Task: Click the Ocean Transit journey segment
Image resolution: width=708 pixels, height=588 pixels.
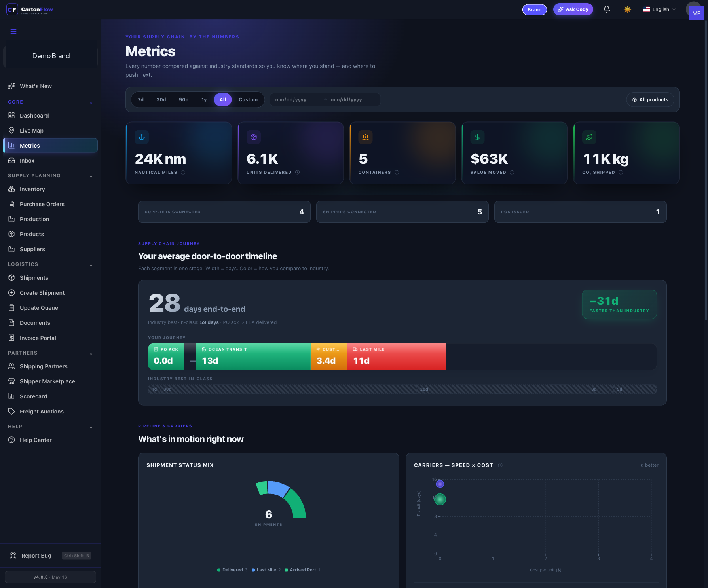Action: pos(253,357)
